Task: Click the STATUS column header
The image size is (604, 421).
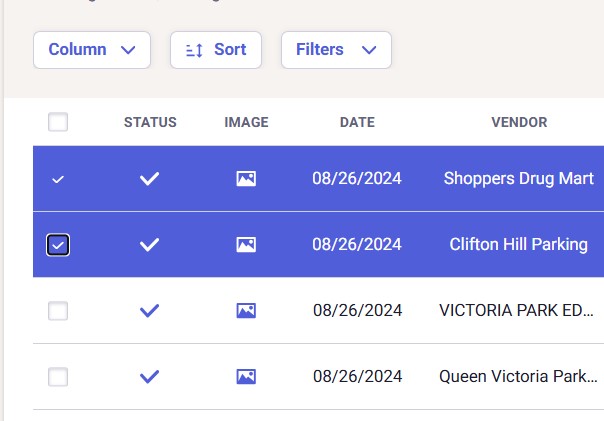Action: tap(150, 122)
